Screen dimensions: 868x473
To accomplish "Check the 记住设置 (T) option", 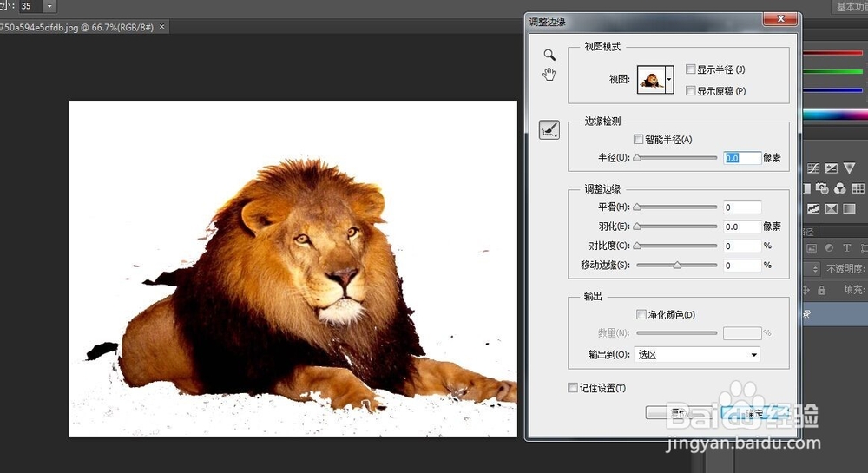I will pyautogui.click(x=573, y=388).
